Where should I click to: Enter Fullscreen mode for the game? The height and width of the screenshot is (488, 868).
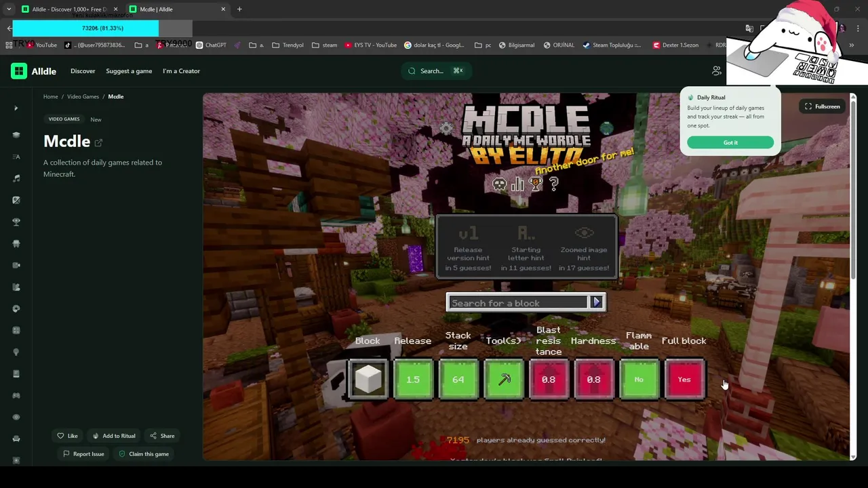pos(822,106)
